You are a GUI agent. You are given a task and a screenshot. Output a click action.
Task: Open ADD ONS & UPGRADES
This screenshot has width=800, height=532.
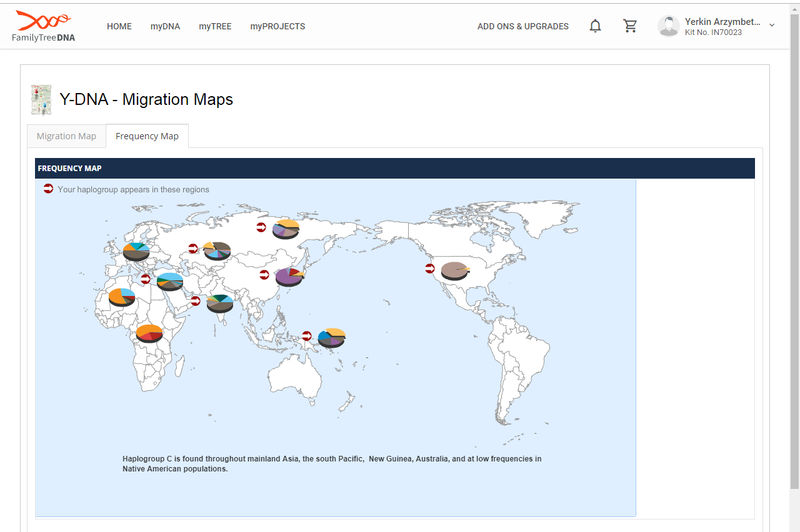523,26
